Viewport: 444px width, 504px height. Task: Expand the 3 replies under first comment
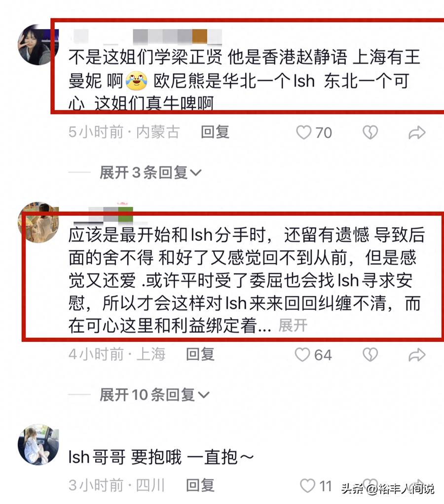pos(150,173)
